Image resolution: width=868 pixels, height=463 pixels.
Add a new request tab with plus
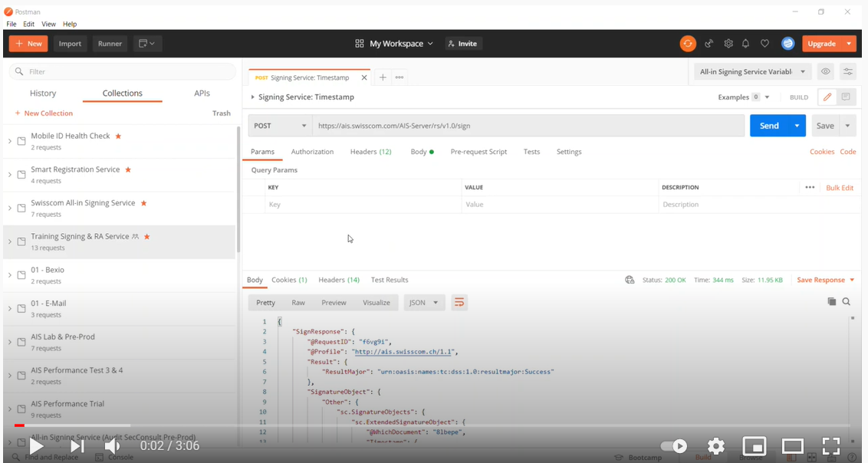pyautogui.click(x=383, y=77)
